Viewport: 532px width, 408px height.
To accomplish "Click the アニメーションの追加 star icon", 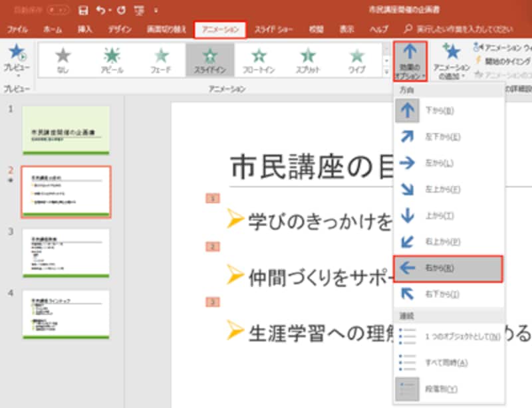I will pyautogui.click(x=452, y=52).
